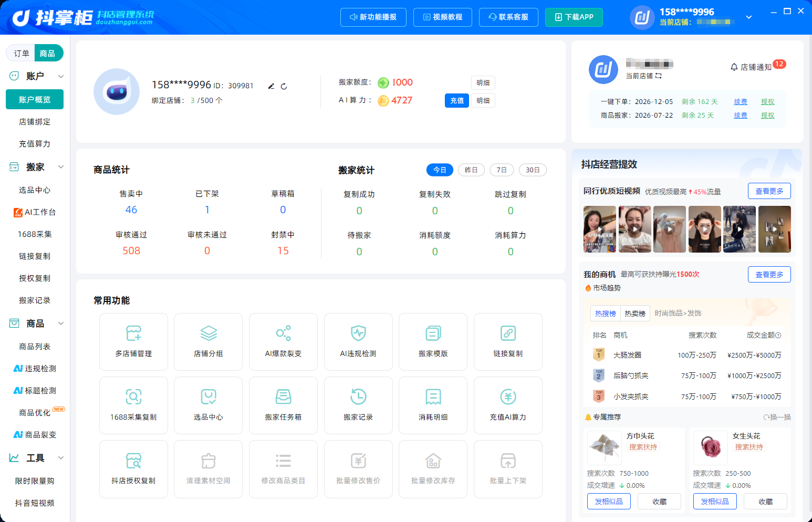
Task: Click 查看更多 for 我的商机
Action: (x=769, y=275)
